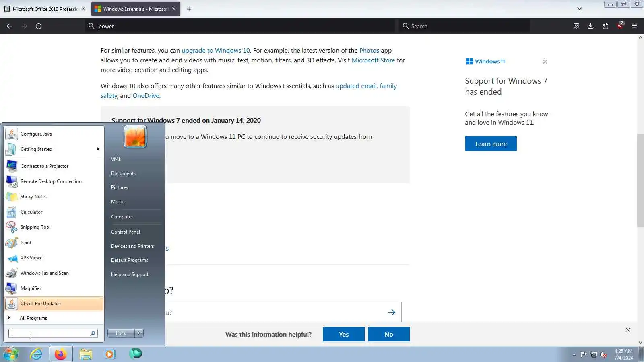Image resolution: width=644 pixels, height=362 pixels.
Task: Open Internet Explorer from the taskbar
Action: click(x=36, y=354)
